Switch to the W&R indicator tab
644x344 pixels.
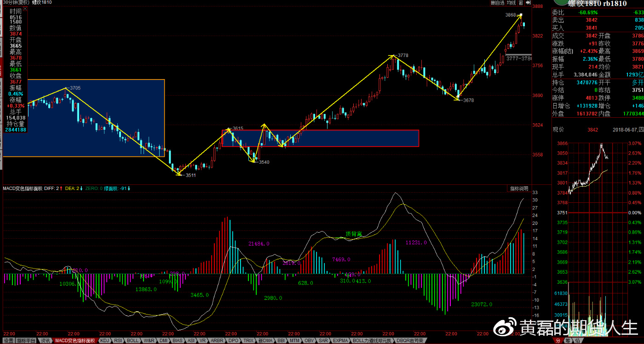pos(149,341)
